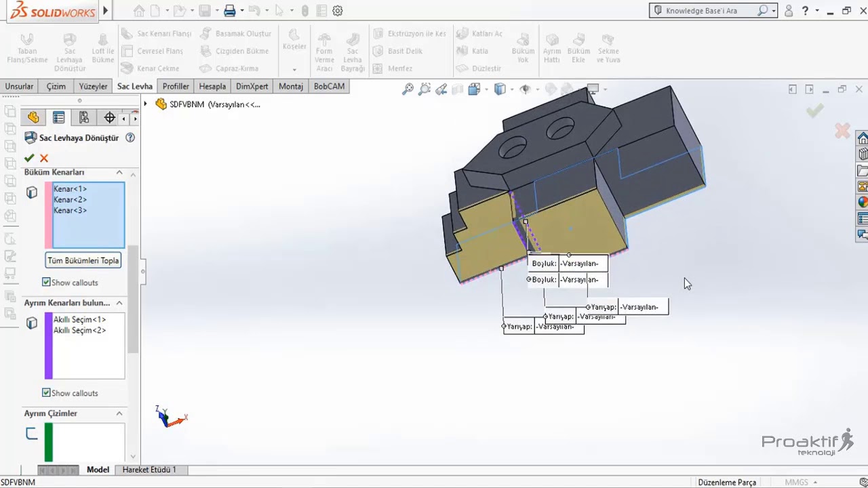Open help for Sac Levhaya Dönüştür
This screenshot has height=488, width=868.
(130, 138)
